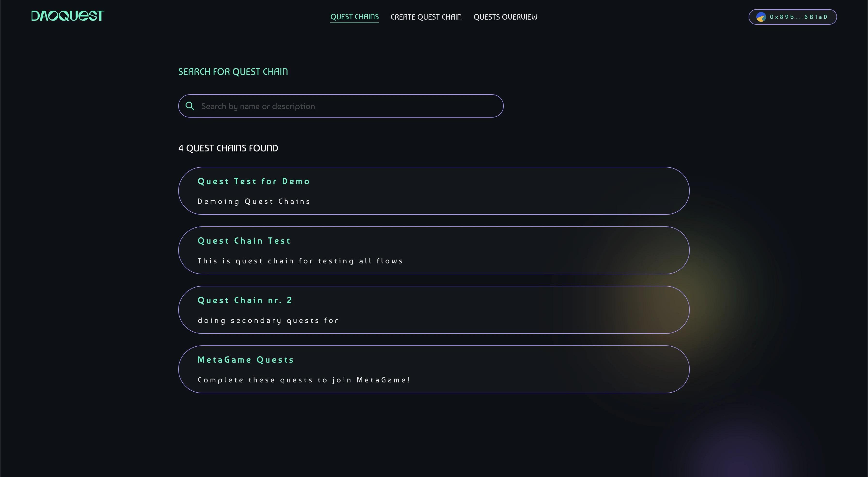Viewport: 868px width, 477px height.
Task: Open the Create Quest Chain page
Action: coord(426,17)
